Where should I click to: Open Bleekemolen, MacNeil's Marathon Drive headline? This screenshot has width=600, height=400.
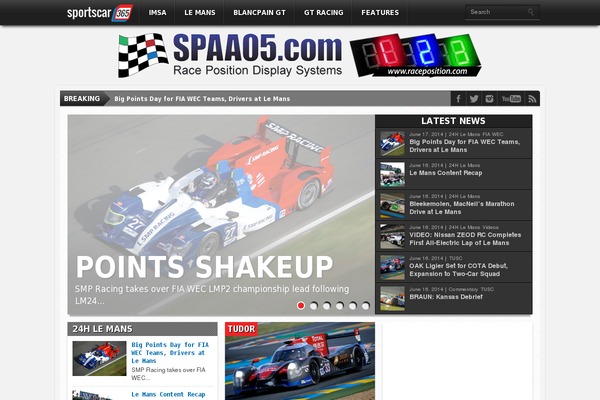(461, 208)
